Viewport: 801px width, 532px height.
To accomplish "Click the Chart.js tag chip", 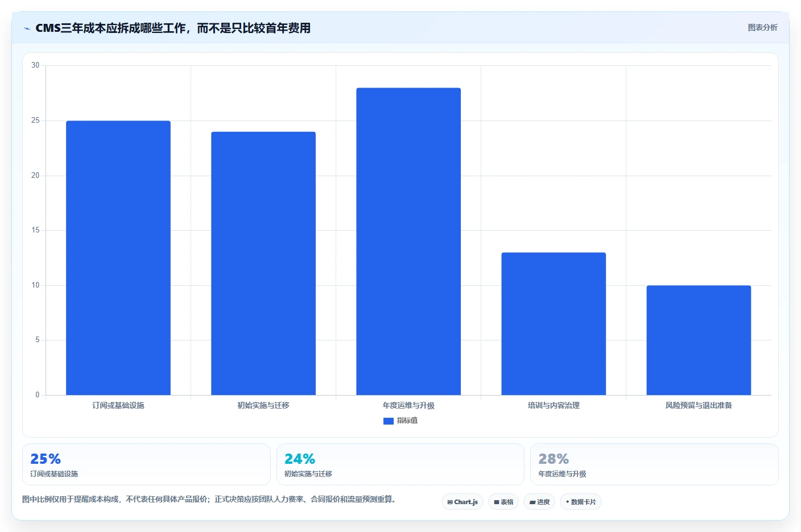I will pos(463,502).
